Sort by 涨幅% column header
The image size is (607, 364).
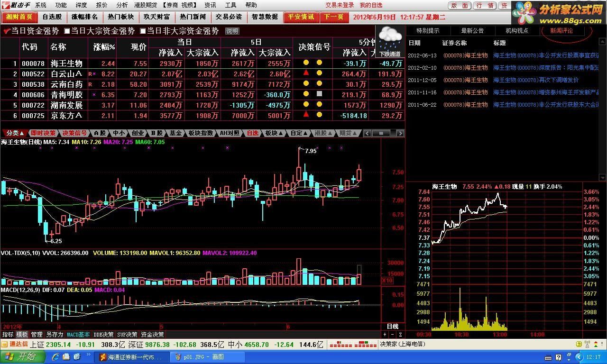pos(104,47)
